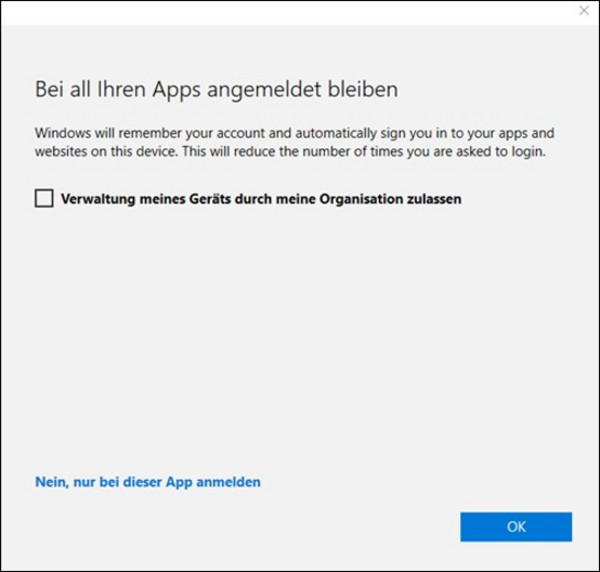Dismiss the sign-in prompt using the close icon
600x572 pixels.
(x=584, y=10)
